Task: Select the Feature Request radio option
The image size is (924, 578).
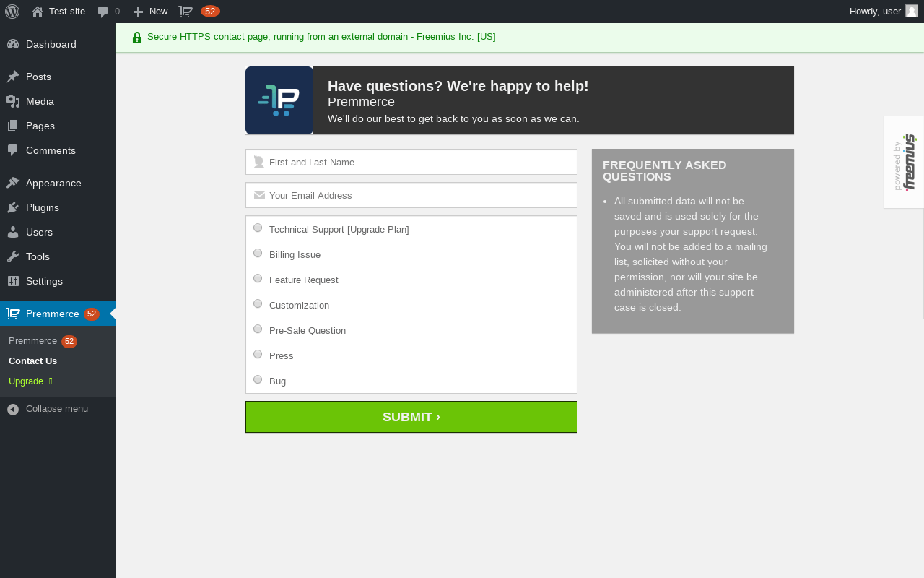Action: tap(258, 279)
